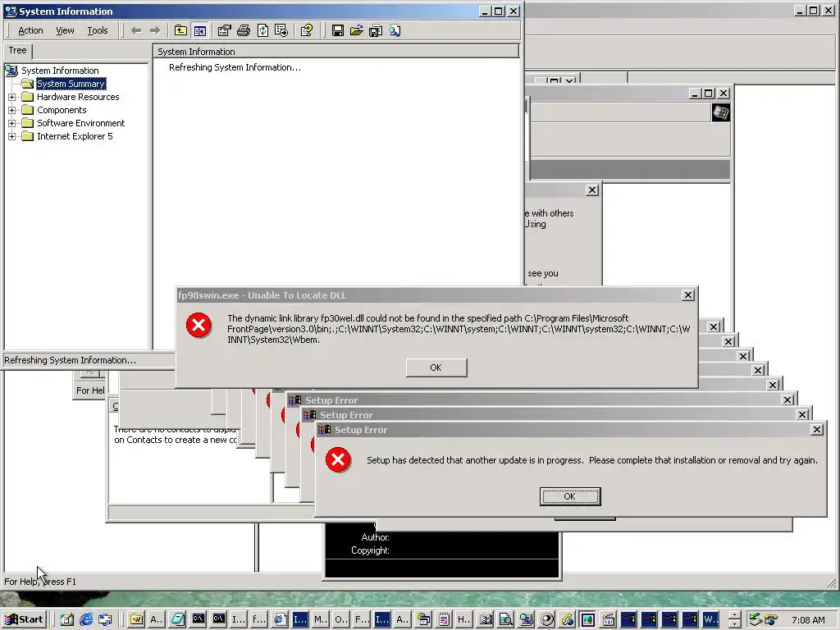Click the Find magnifier icon in toolbar

point(395,30)
